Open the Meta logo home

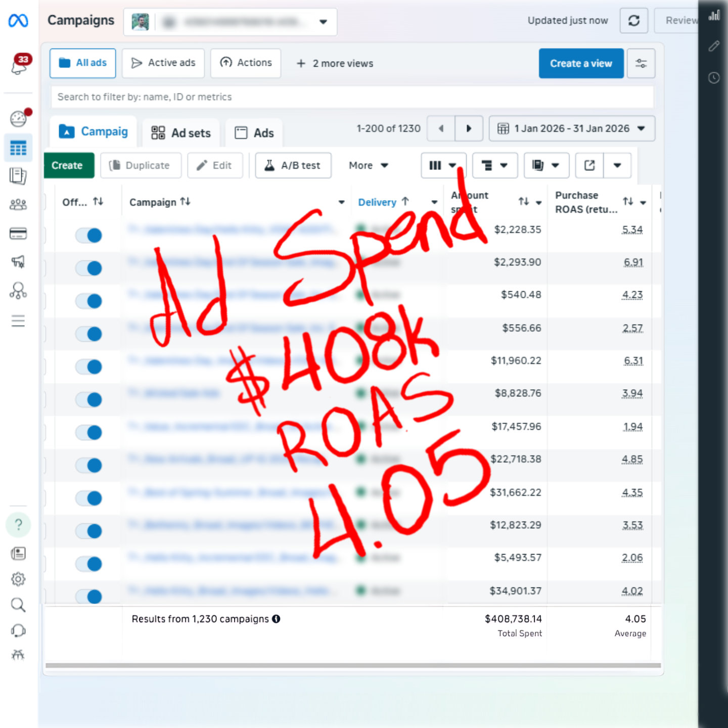(x=18, y=21)
